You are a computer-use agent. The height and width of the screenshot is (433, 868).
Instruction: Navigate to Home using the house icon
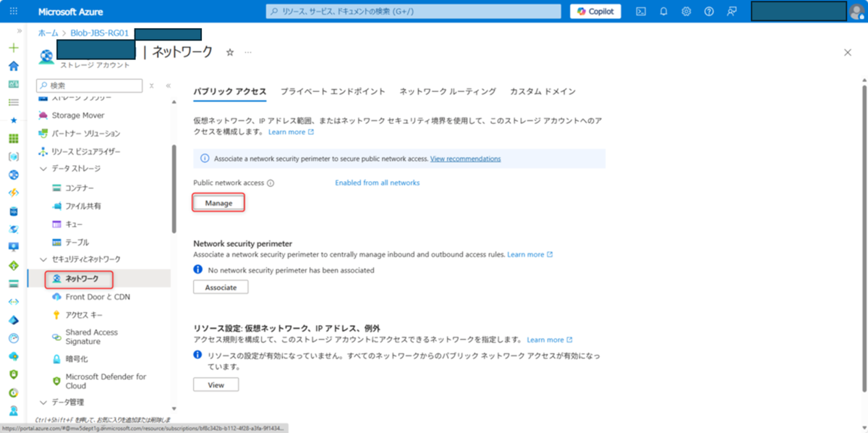(x=12, y=65)
